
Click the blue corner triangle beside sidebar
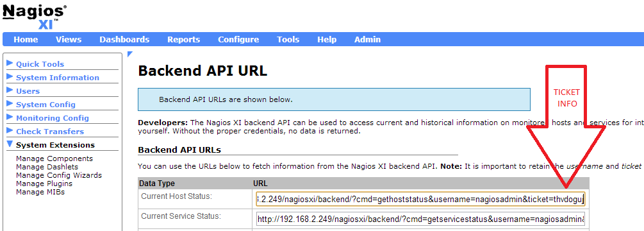[130, 54]
